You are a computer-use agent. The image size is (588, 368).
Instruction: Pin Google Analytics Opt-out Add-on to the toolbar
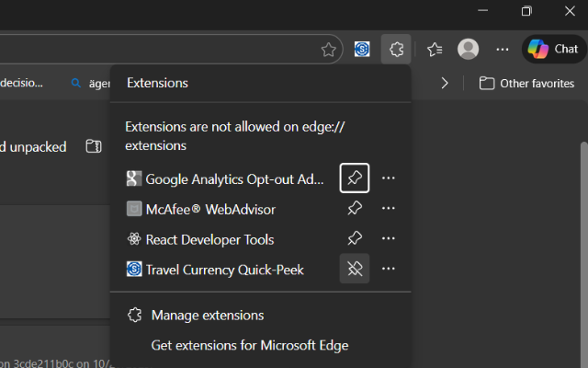(355, 178)
